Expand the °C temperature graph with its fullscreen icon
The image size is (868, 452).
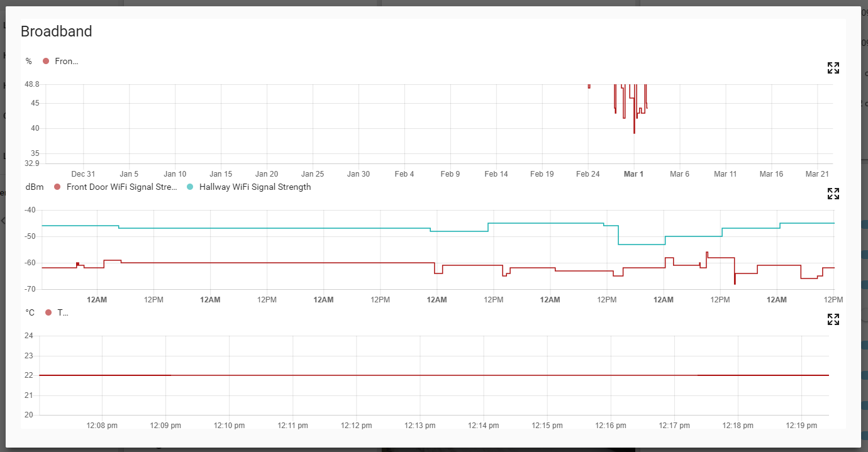coord(833,319)
